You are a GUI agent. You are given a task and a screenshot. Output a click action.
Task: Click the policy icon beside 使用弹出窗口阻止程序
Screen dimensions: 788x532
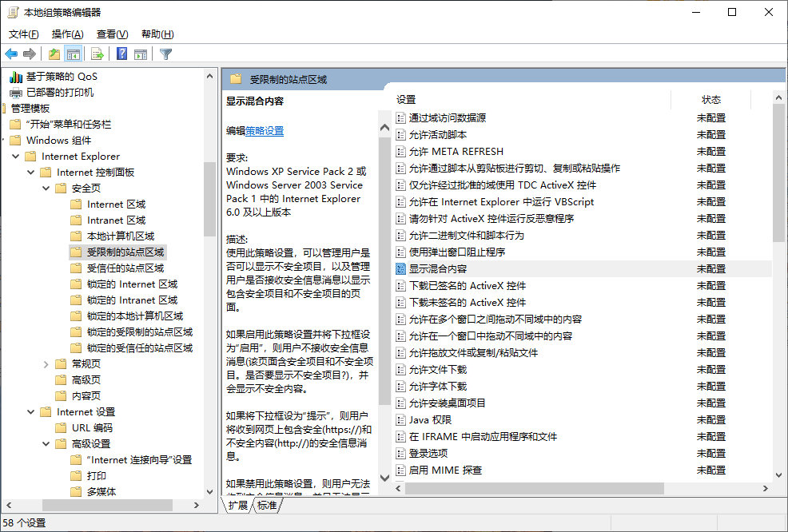[x=400, y=252]
